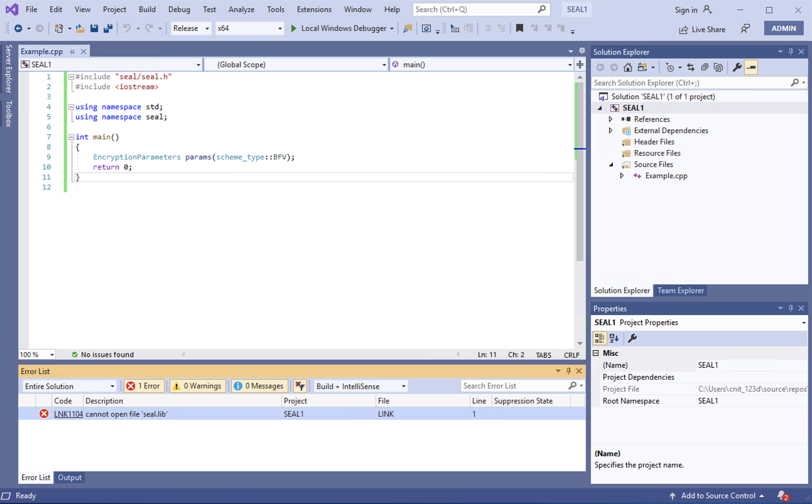Click the Home icon in Solution Explorer

click(x=627, y=67)
